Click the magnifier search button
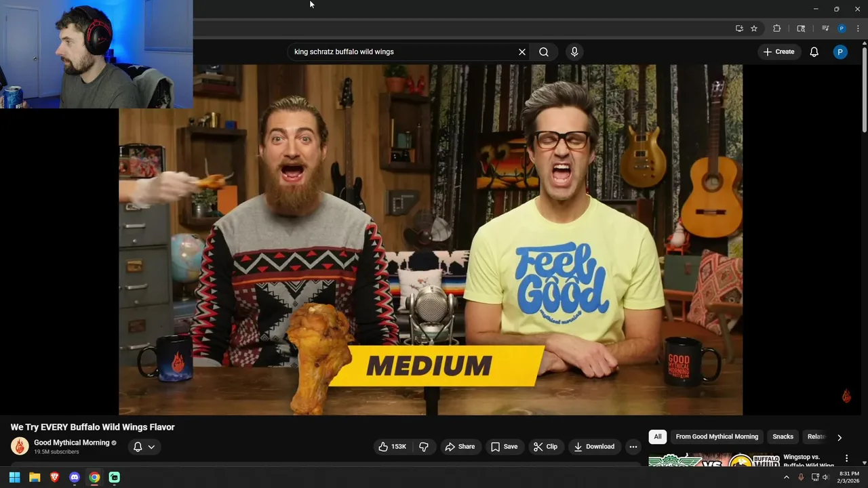Viewport: 868px width, 488px height. coord(544,52)
